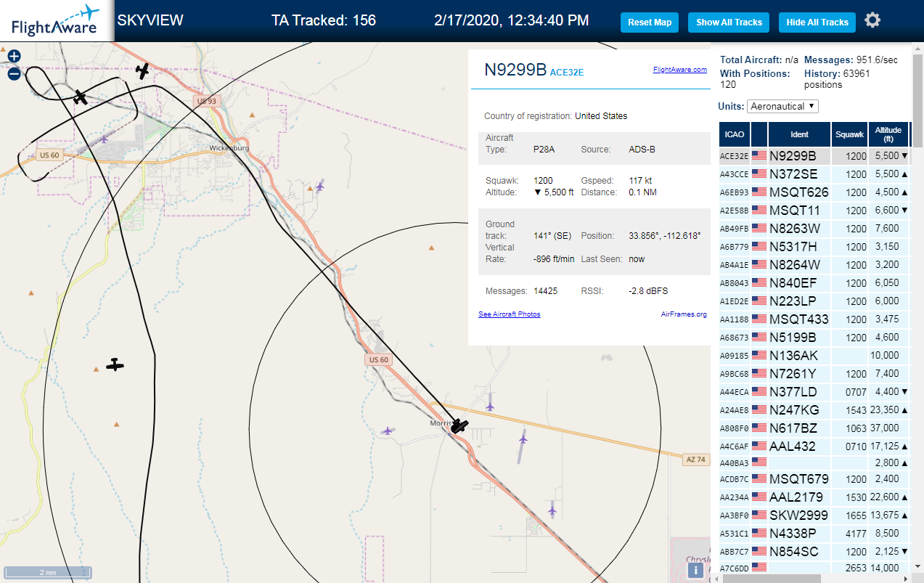Sort table by Altitude (ft) column header
This screenshot has width=924, height=583.
tap(888, 134)
